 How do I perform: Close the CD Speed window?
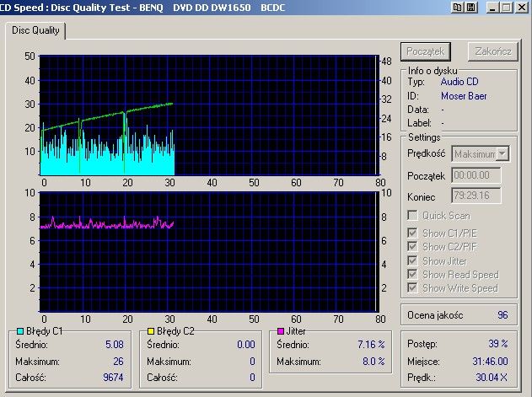522,8
